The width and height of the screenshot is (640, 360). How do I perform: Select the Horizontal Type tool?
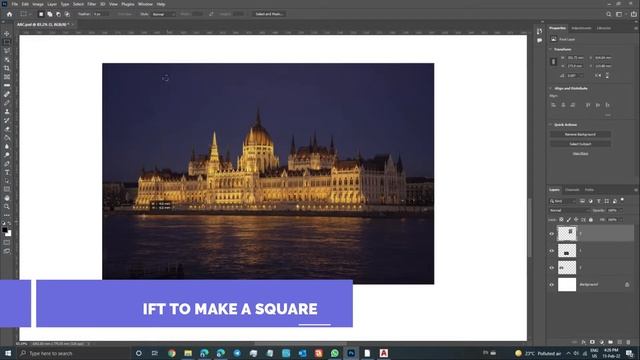pyautogui.click(x=7, y=172)
